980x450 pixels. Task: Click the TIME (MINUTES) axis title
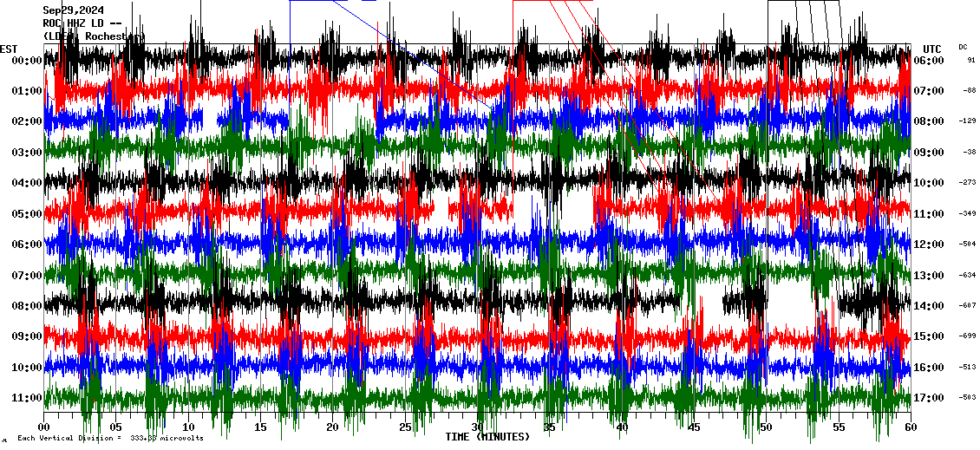[487, 437]
